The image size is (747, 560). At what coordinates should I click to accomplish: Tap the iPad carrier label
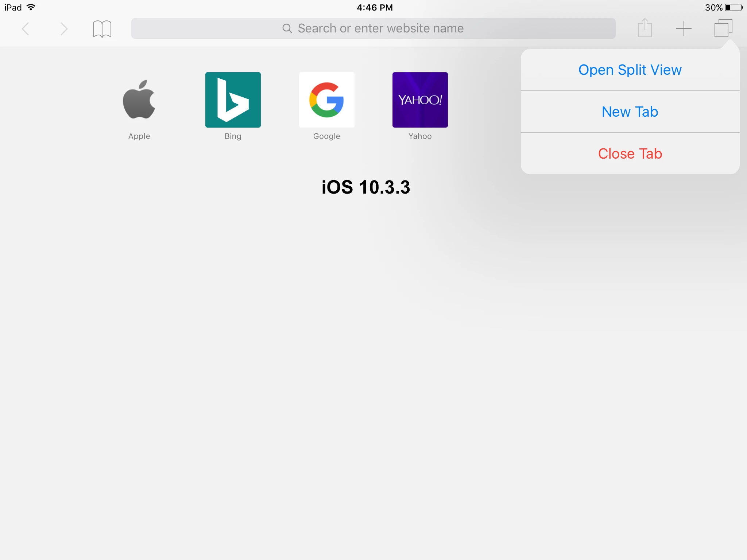coord(13,7)
